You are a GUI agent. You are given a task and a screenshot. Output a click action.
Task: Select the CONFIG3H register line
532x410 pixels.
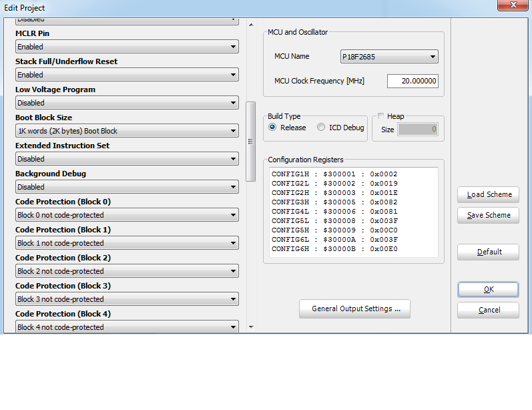[334, 202]
